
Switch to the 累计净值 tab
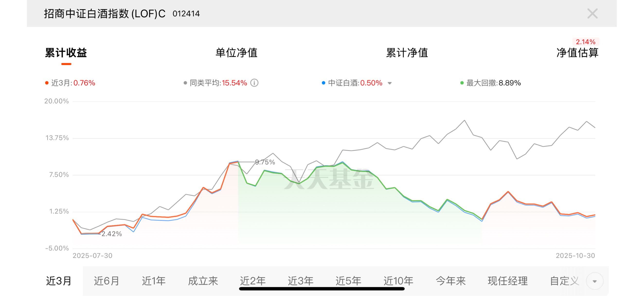pyautogui.click(x=407, y=53)
